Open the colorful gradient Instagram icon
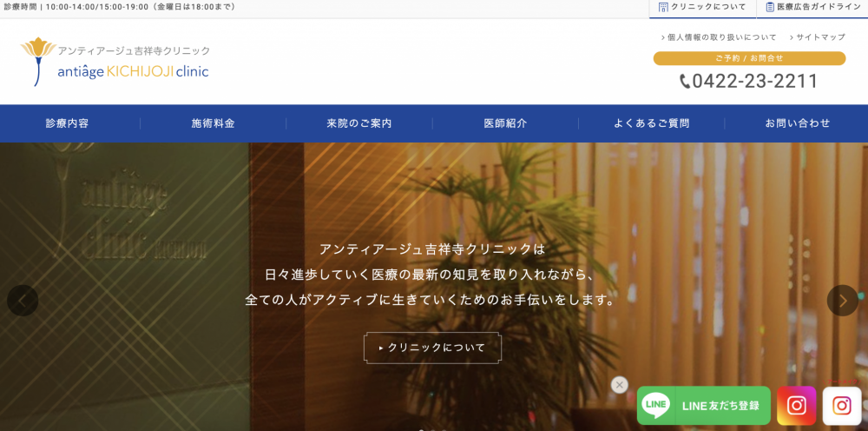The width and height of the screenshot is (868, 431). 796,405
